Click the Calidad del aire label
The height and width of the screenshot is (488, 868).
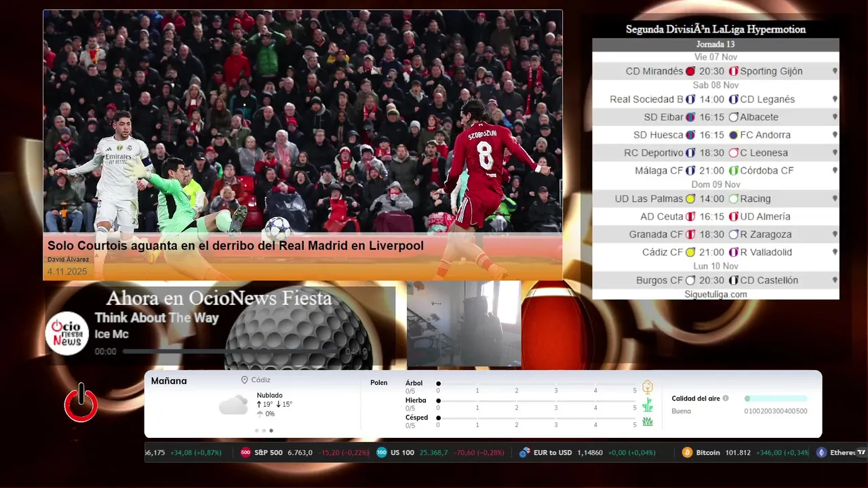[696, 399]
